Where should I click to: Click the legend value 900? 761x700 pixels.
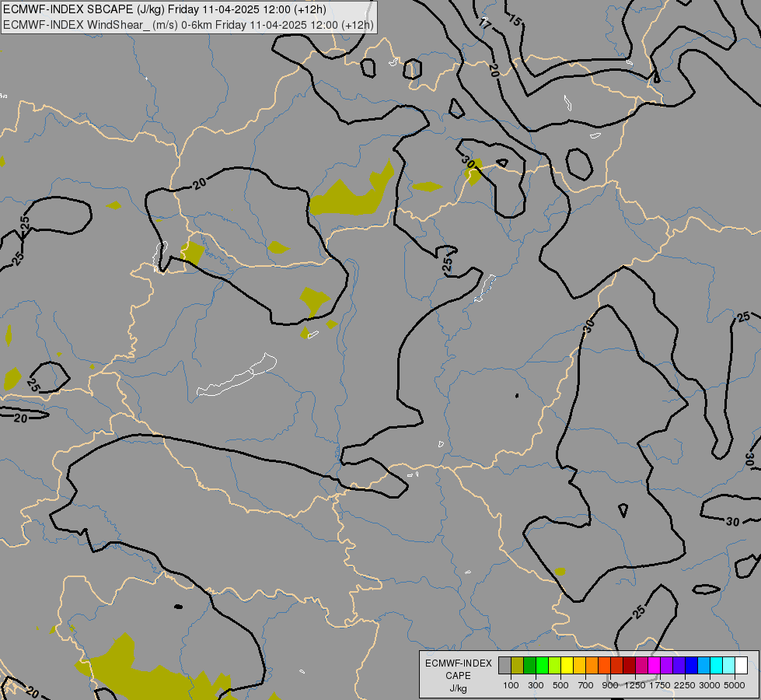[610, 685]
